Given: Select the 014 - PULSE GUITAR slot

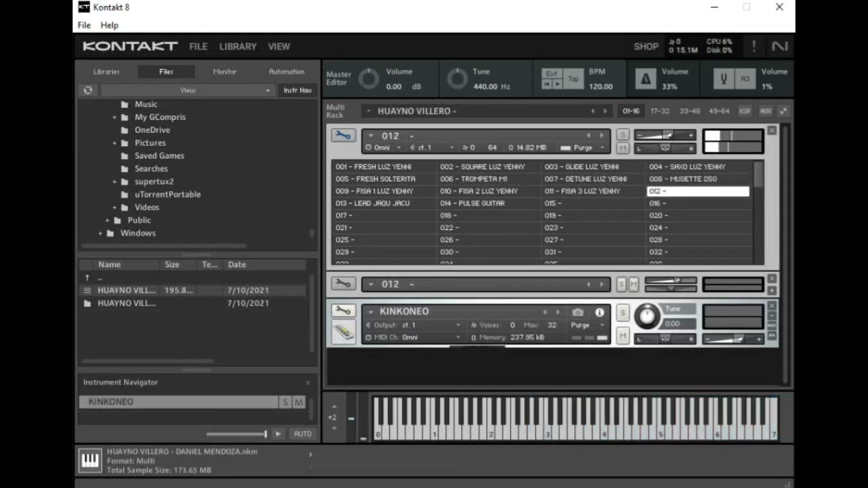Looking at the screenshot, I should (x=488, y=203).
